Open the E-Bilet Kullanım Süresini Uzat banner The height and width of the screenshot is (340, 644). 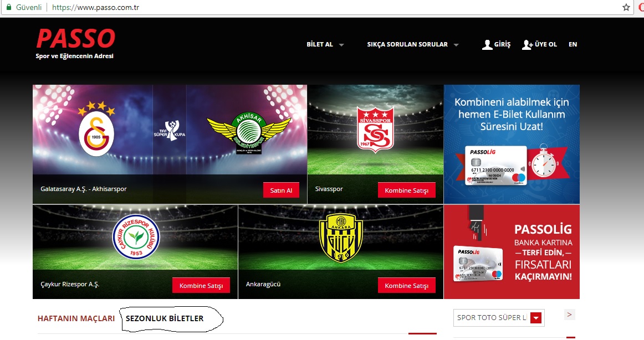tap(512, 145)
